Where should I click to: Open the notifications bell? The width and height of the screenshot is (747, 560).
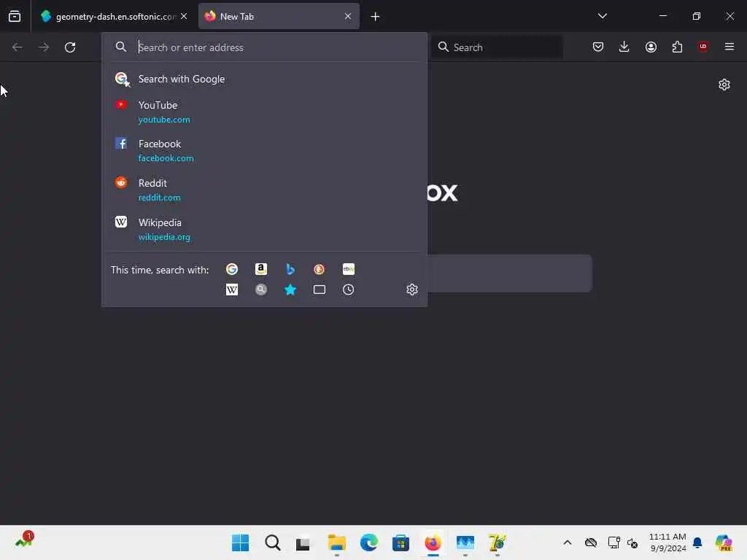(x=697, y=542)
